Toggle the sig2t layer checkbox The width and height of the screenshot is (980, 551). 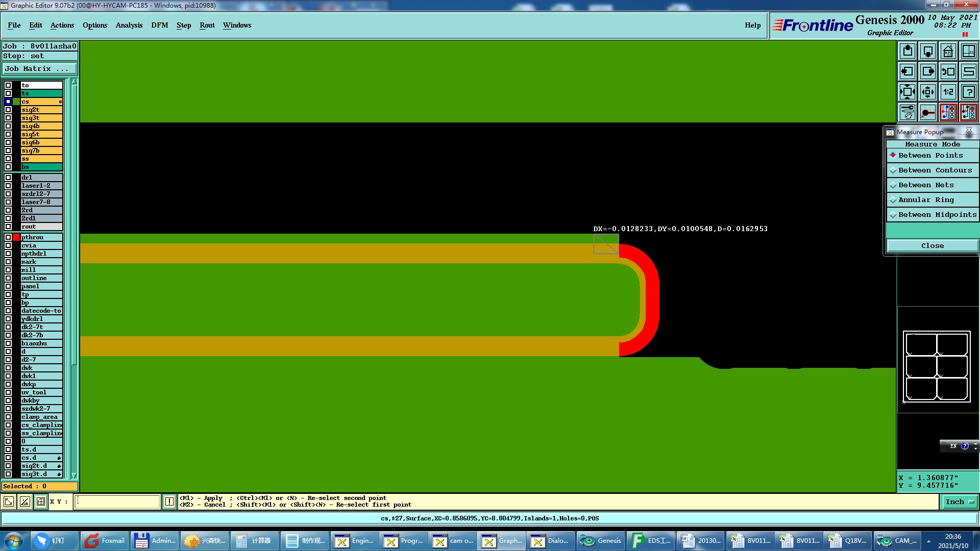(x=8, y=110)
